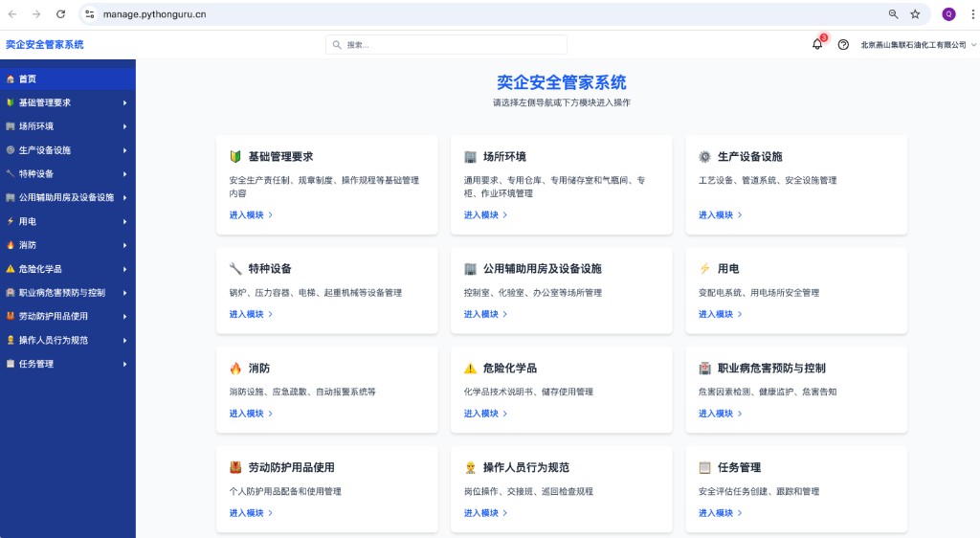The height and width of the screenshot is (538, 980).
Task: Click 进入模块 link in 场所环境 card
Action: tap(485, 215)
